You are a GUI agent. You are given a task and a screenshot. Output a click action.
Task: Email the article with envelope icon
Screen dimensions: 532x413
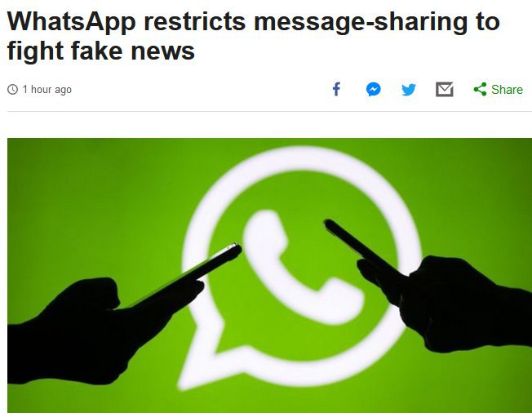[445, 89]
